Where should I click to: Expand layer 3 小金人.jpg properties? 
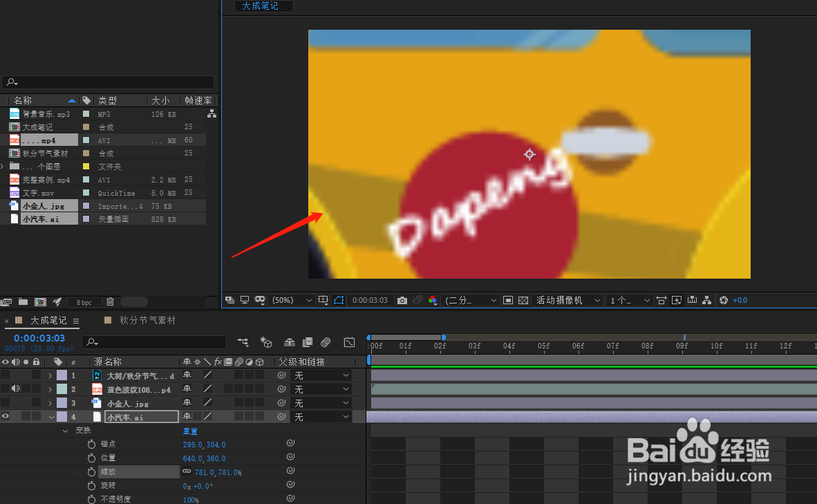pos(50,403)
